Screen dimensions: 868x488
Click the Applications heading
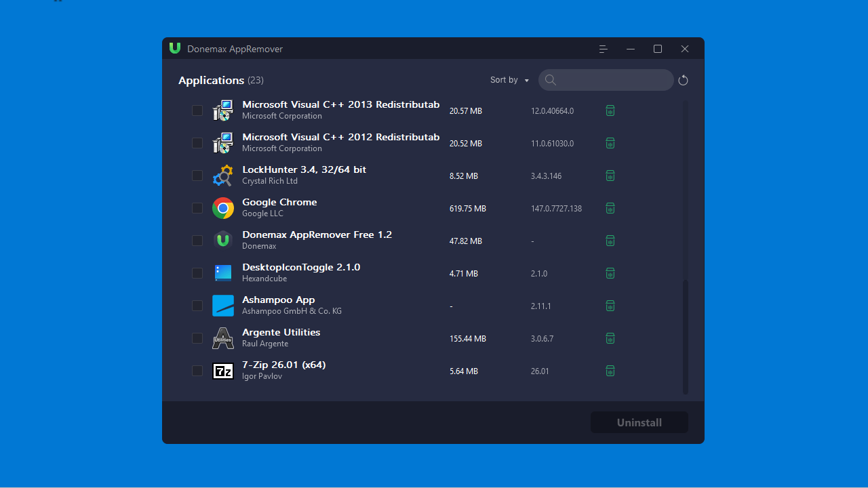tap(211, 80)
